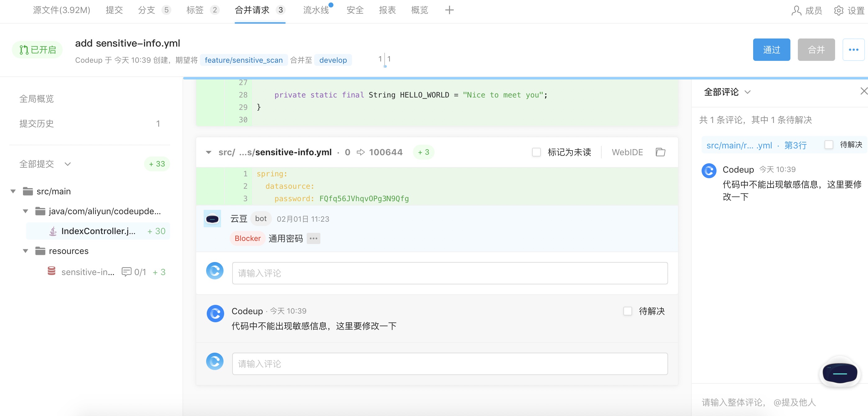Viewport: 868px width, 416px height.
Task: Click the file mode arrow icon before 100644
Action: [360, 152]
